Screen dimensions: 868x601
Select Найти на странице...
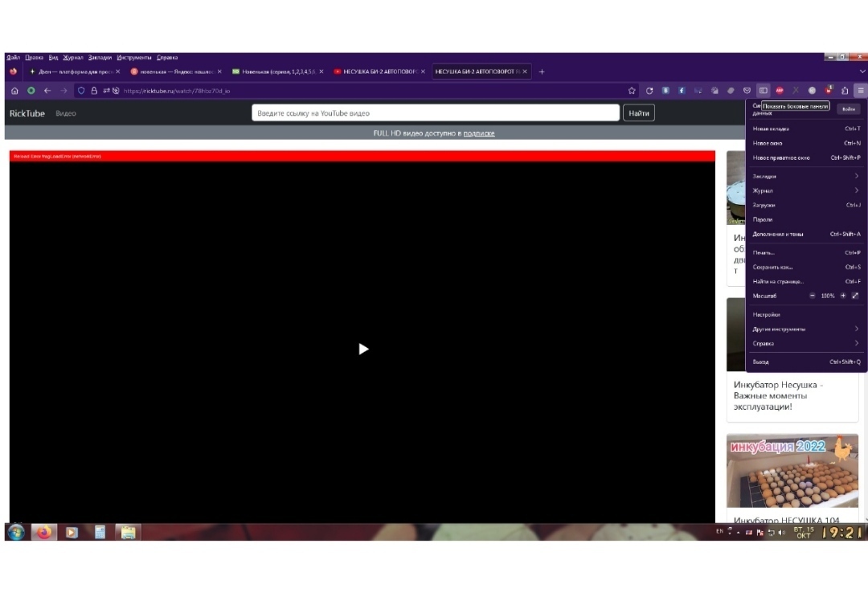click(806, 282)
